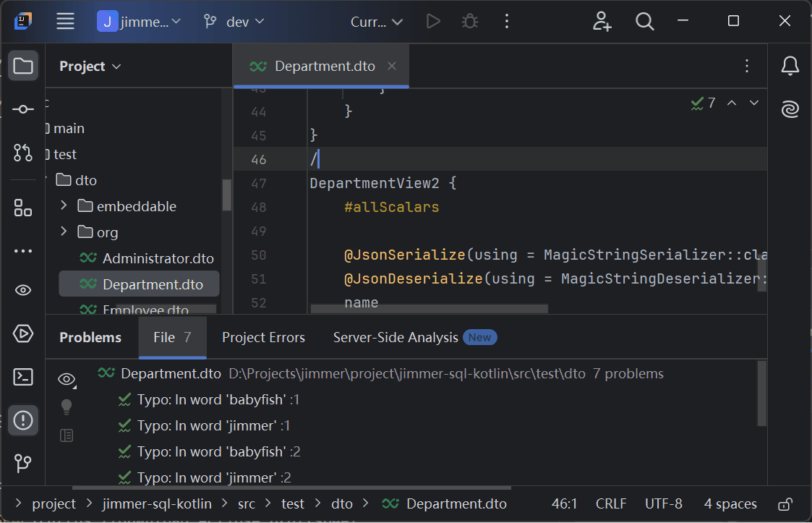This screenshot has height=523, width=812.
Task: Toggle read-only lock in status bar
Action: pos(784,504)
